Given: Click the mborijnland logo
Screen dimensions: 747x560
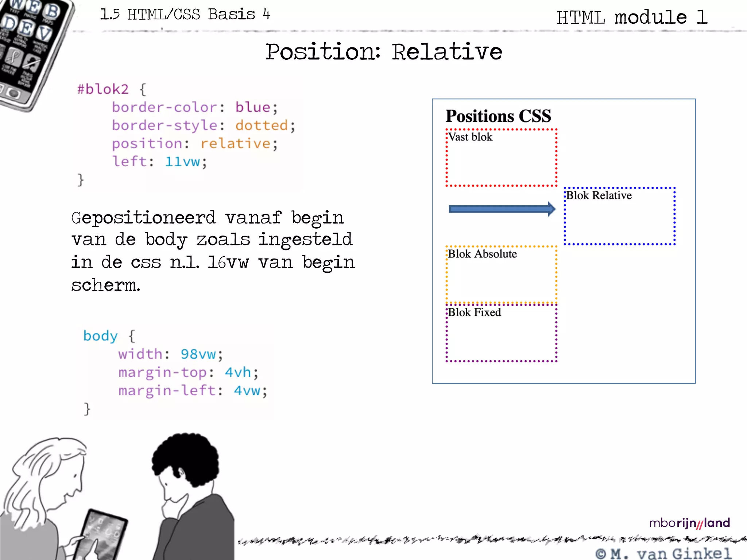Looking at the screenshot, I should [689, 523].
